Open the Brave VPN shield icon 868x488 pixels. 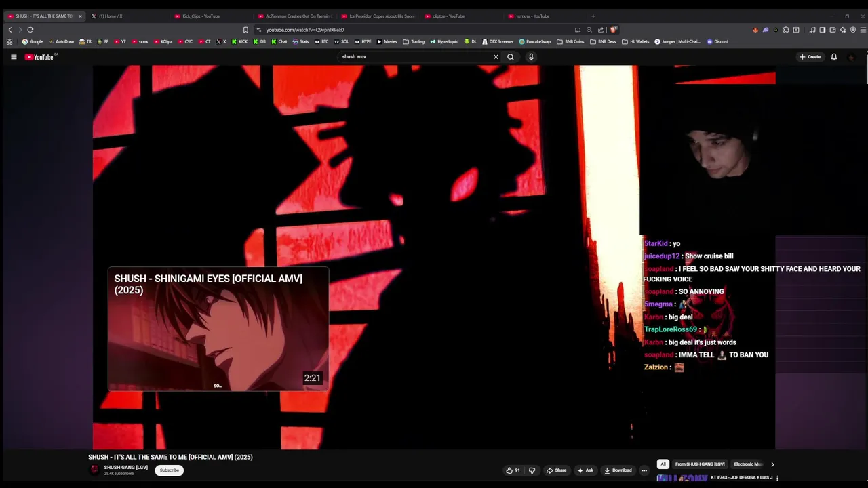point(853,30)
